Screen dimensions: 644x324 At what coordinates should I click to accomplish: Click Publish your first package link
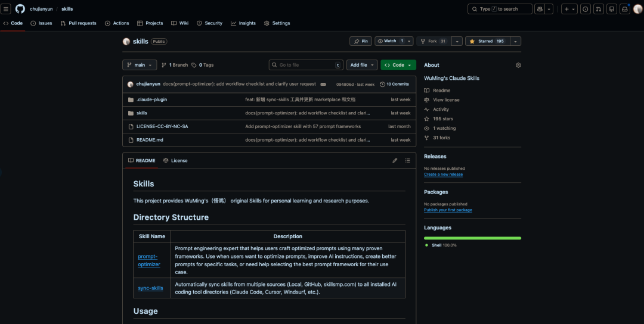[448, 210]
